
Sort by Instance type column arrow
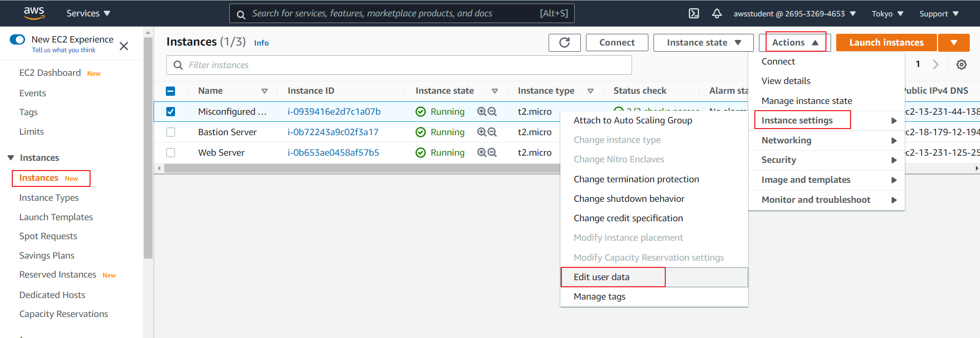pyautogui.click(x=591, y=91)
